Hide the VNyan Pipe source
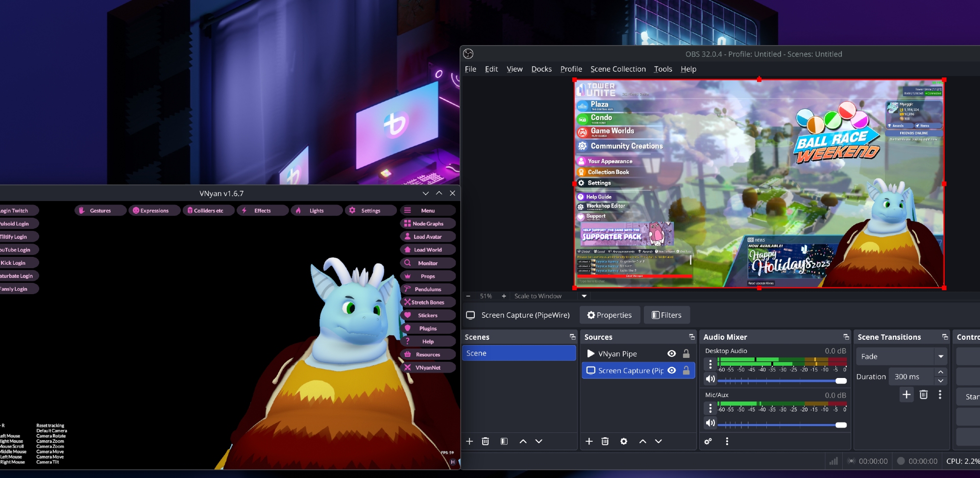The height and width of the screenshot is (478, 980). coord(671,353)
